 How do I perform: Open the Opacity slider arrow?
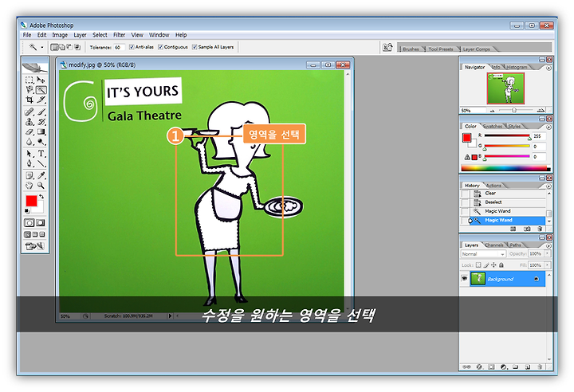[x=547, y=253]
